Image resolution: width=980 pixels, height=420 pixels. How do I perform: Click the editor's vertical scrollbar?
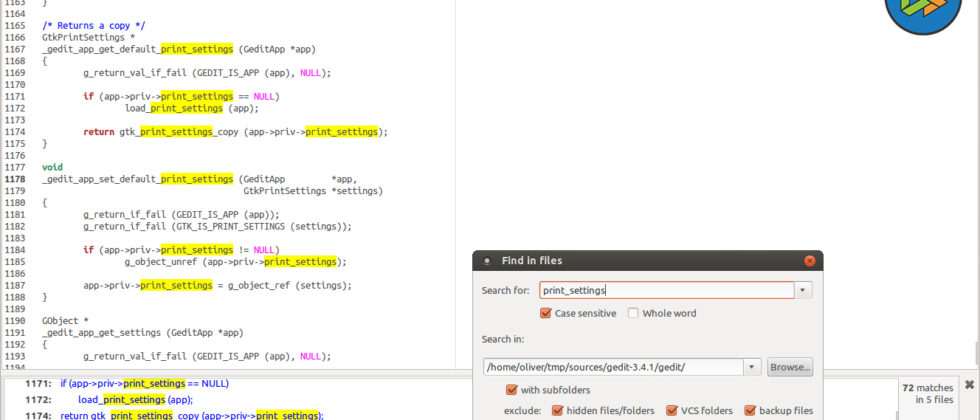tap(976, 200)
